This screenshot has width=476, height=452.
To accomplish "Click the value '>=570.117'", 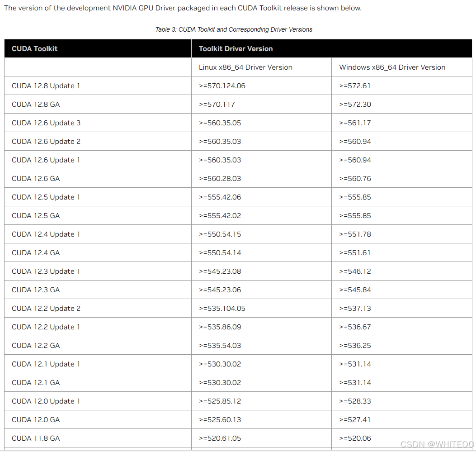I will (x=217, y=104).
